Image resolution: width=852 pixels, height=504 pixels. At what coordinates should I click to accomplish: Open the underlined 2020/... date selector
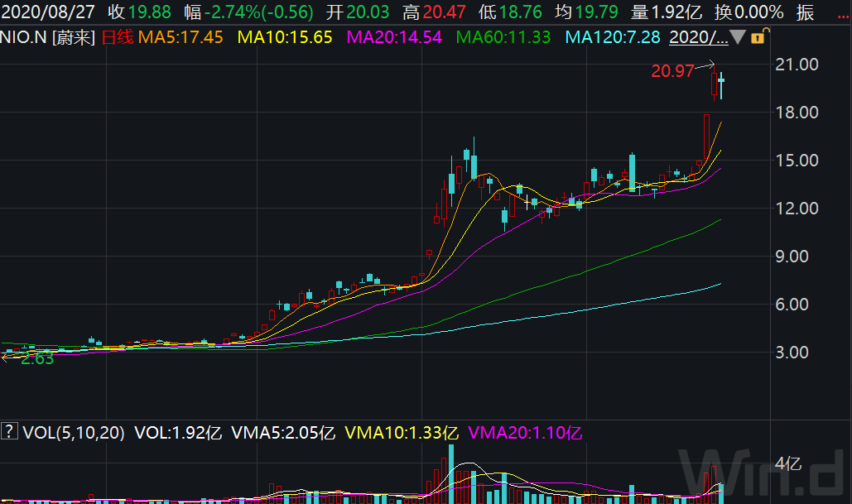click(x=698, y=37)
